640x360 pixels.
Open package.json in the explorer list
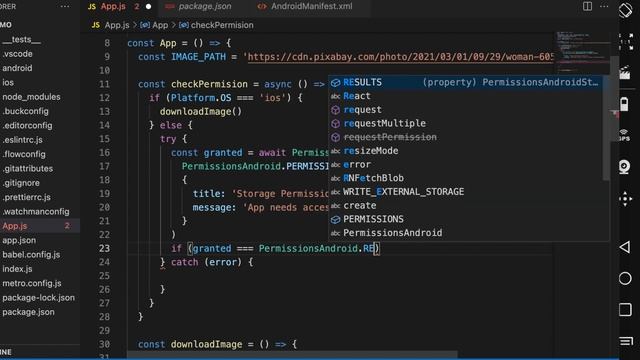(x=28, y=312)
